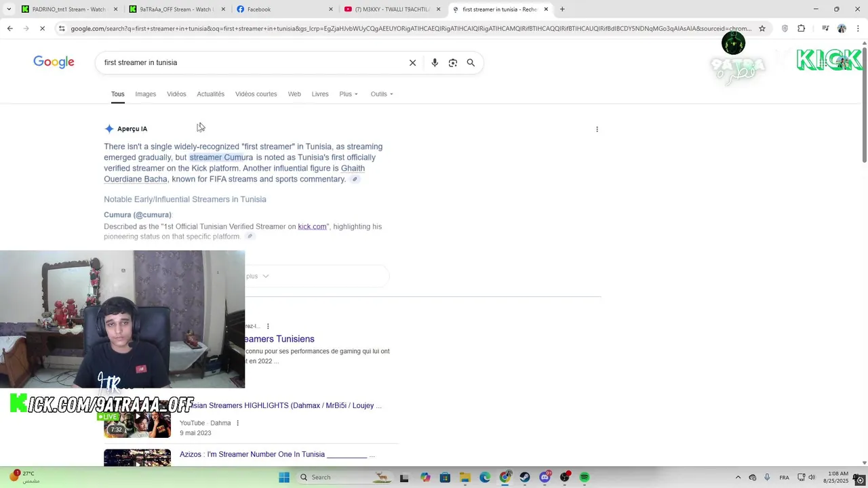Screen dimensions: 868x488
Task: Switch to Vidéos courtes tab
Action: 256,94
